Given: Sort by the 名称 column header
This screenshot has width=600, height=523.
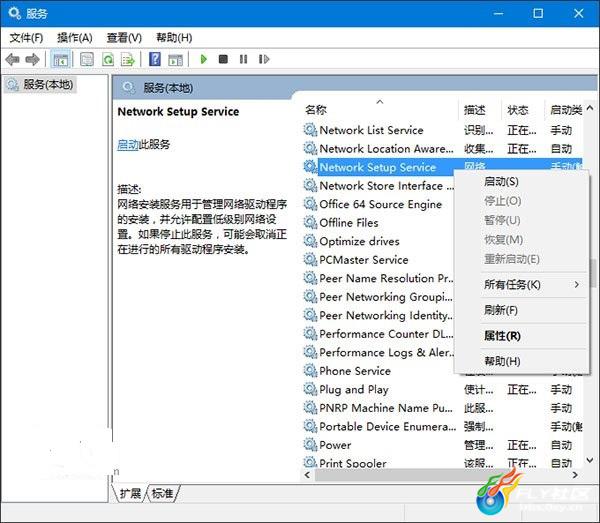Looking at the screenshot, I should (316, 110).
